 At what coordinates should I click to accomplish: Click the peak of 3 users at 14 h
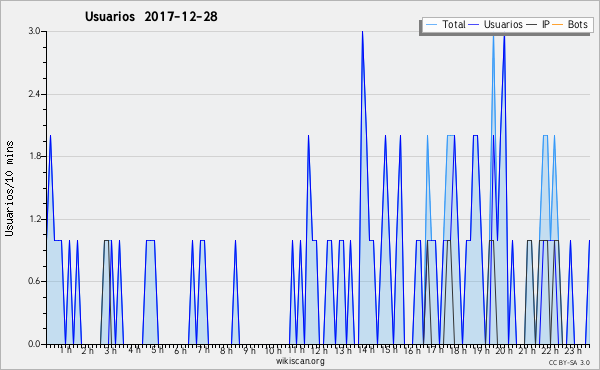[x=362, y=32]
